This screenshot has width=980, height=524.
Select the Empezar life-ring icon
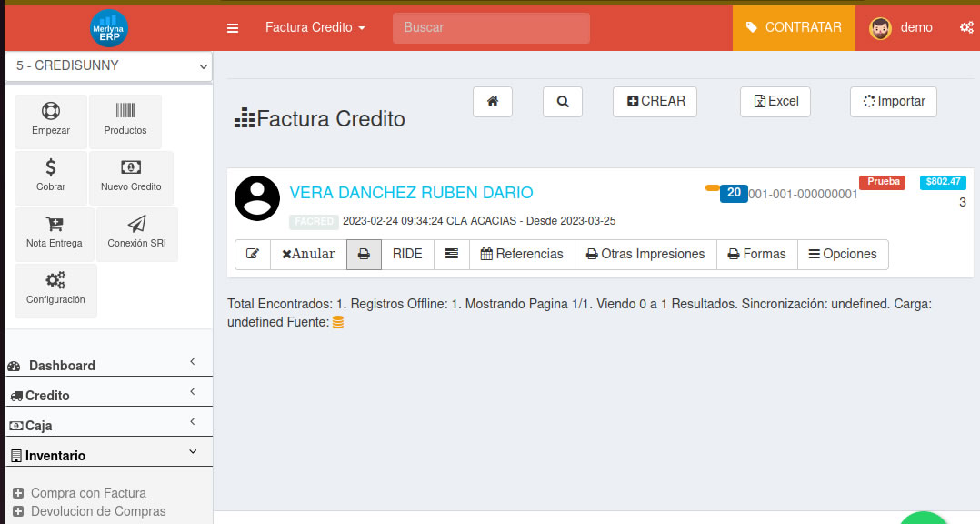click(x=51, y=113)
